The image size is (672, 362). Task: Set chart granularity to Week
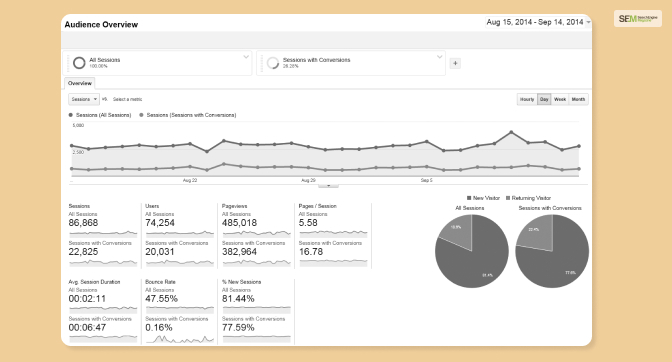(x=560, y=99)
